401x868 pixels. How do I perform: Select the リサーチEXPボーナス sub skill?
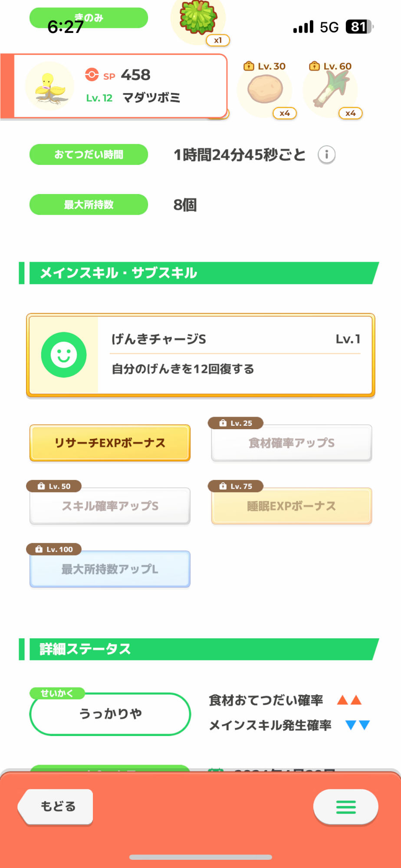pos(110,443)
